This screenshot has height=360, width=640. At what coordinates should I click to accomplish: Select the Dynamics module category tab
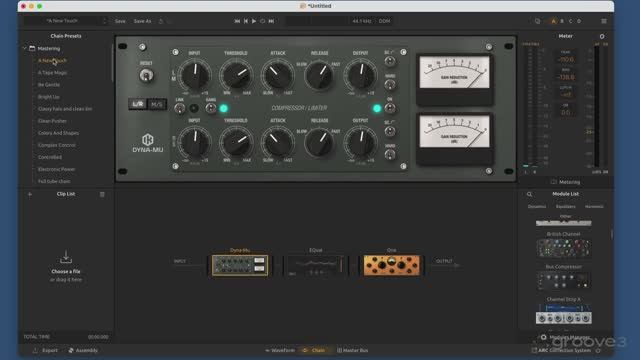coord(537,207)
